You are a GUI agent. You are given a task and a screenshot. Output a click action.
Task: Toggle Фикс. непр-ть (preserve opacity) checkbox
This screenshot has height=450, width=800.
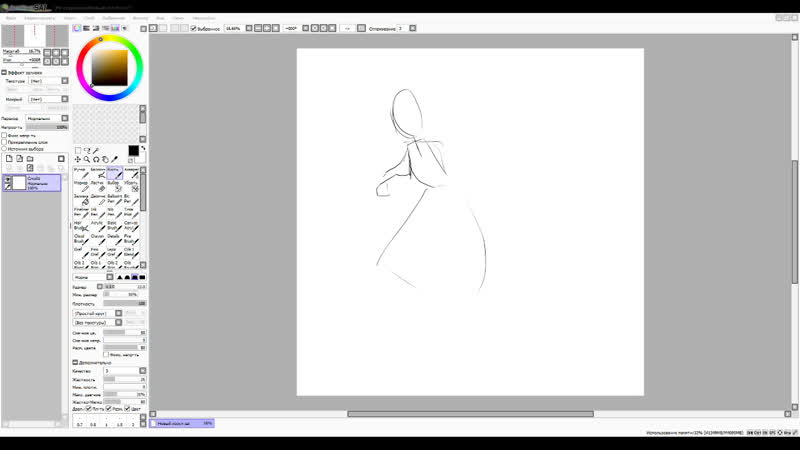4,136
